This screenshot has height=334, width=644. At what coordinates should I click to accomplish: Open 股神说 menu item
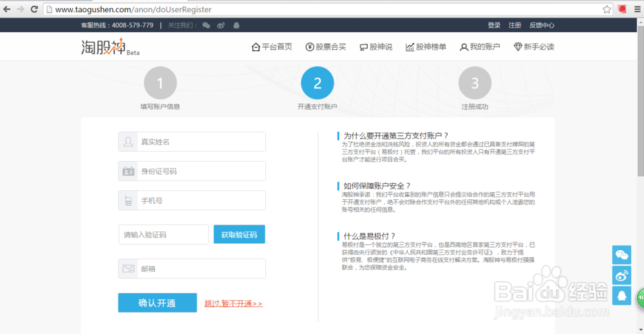(x=376, y=47)
